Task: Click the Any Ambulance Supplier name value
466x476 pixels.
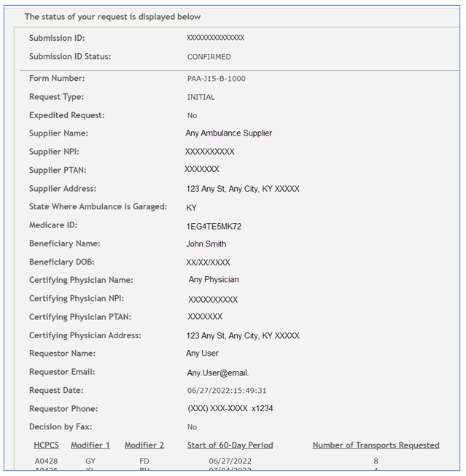Action: (x=228, y=133)
